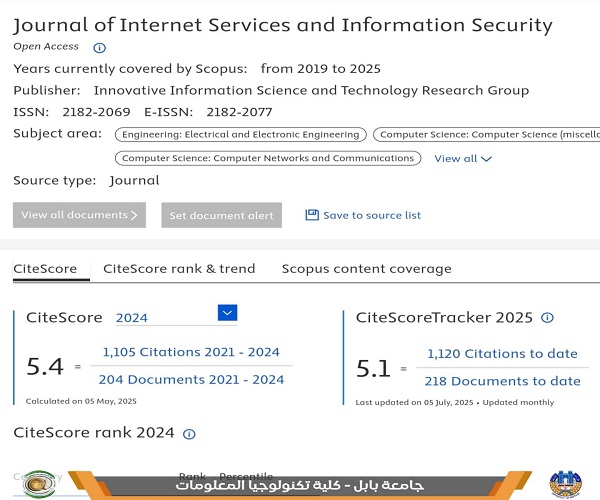Click the save disk icon beside Save to source list

[312, 215]
